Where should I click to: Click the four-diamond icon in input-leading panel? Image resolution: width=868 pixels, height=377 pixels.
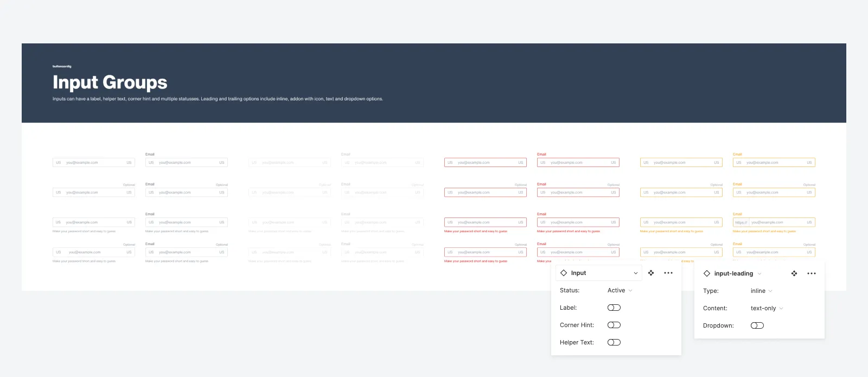(x=794, y=273)
